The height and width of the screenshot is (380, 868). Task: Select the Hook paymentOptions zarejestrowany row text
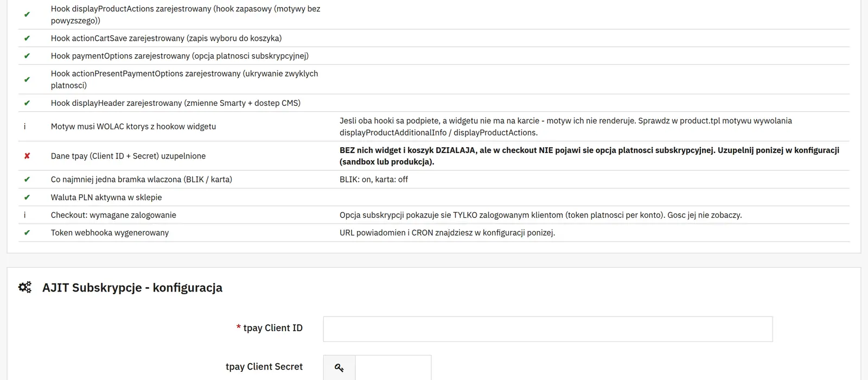[x=180, y=56]
